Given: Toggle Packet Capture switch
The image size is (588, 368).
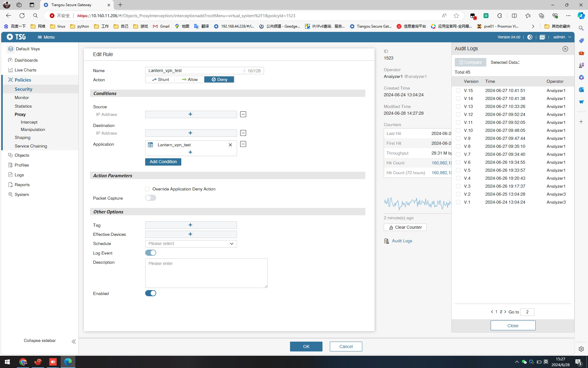Looking at the screenshot, I should point(150,198).
